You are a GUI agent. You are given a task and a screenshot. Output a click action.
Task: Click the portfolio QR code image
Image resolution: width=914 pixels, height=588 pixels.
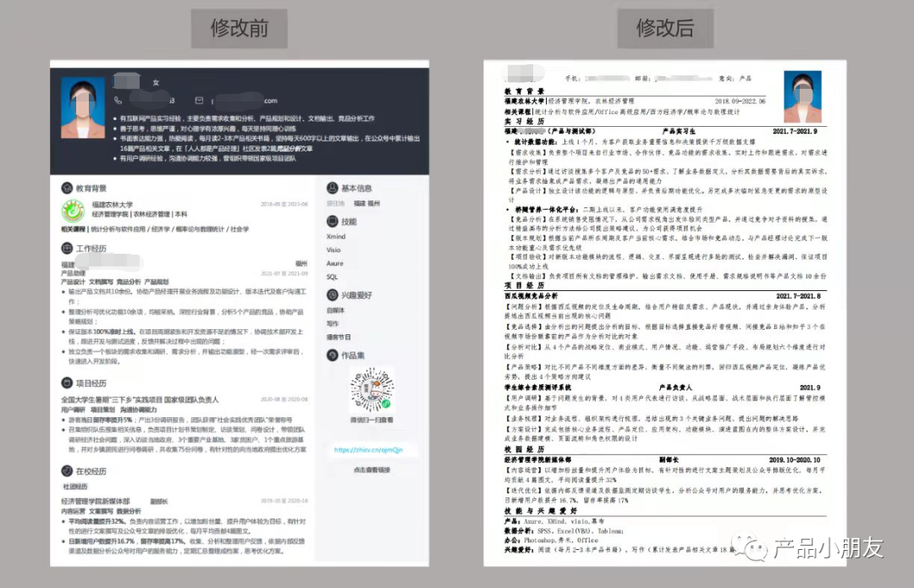tap(372, 391)
